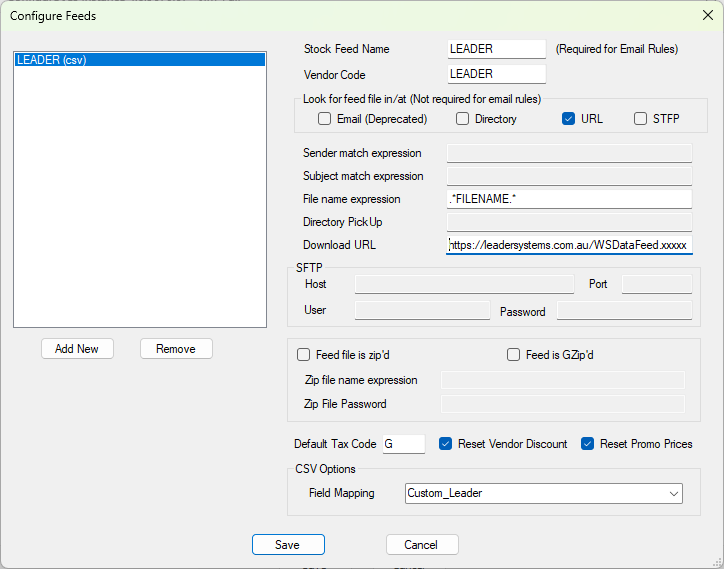Click the "Field Mapping" label
This screenshot has width=724, height=569.
click(x=342, y=493)
